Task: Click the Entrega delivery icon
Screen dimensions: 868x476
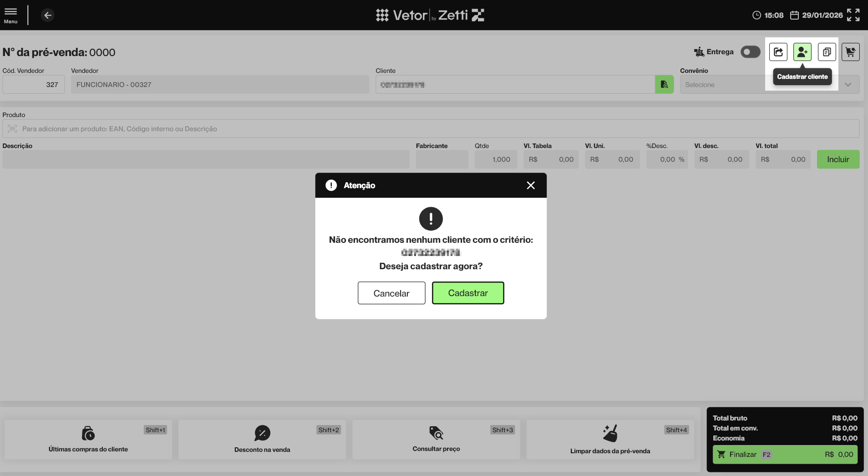Action: [699, 52]
